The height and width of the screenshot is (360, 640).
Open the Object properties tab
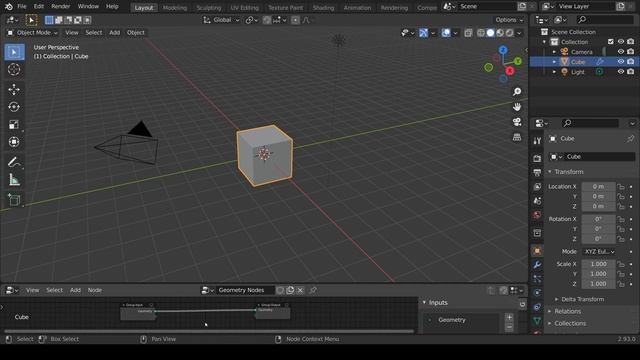coord(537,251)
